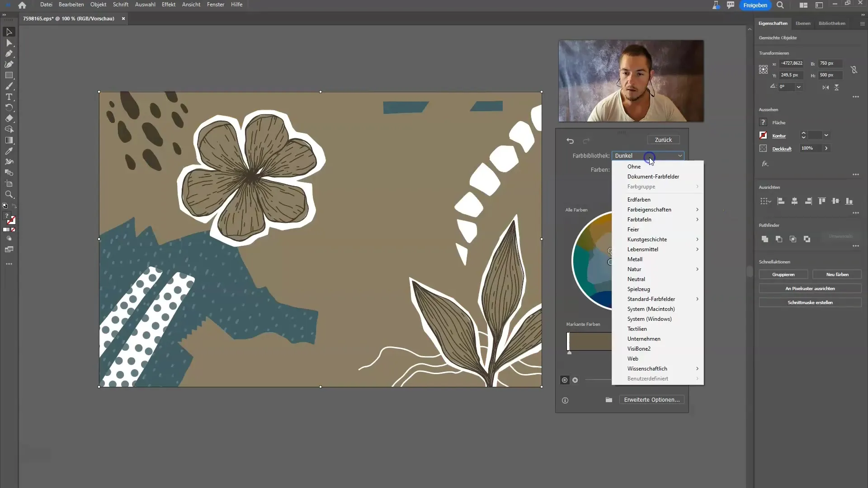Select the Eyedropper tool
This screenshot has width=868, height=488.
pyautogui.click(x=9, y=151)
